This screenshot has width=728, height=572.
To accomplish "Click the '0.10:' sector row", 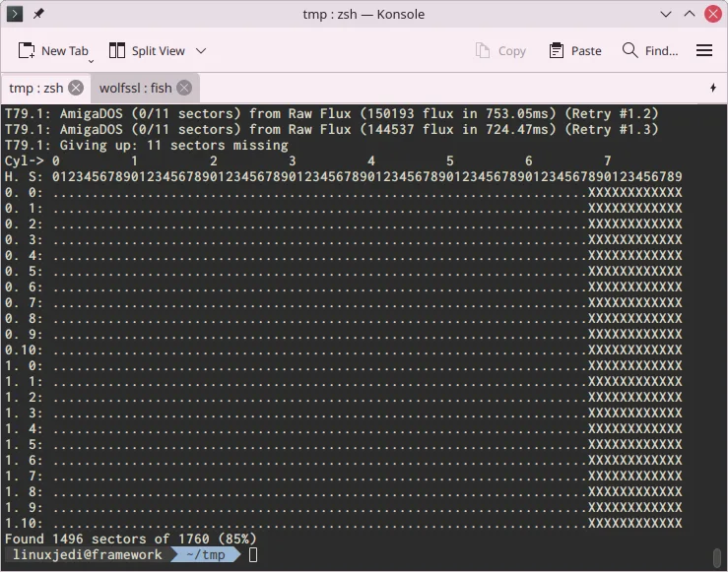I will tap(343, 350).
